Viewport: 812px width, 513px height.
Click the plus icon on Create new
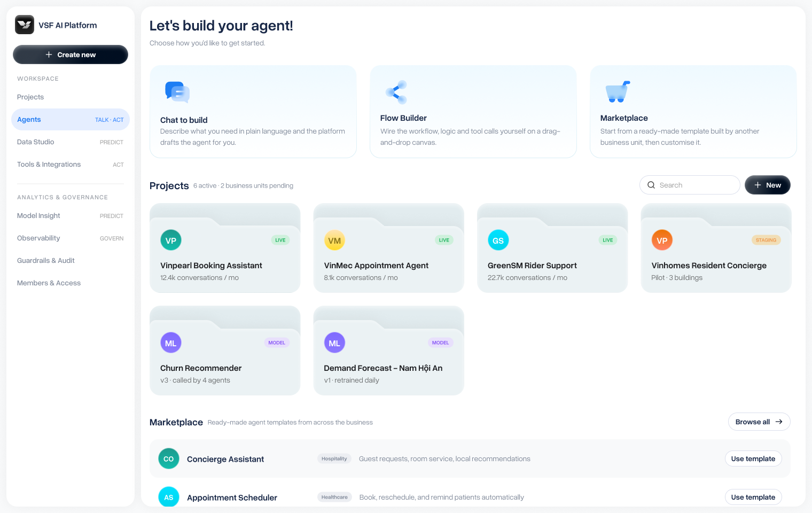(49, 55)
